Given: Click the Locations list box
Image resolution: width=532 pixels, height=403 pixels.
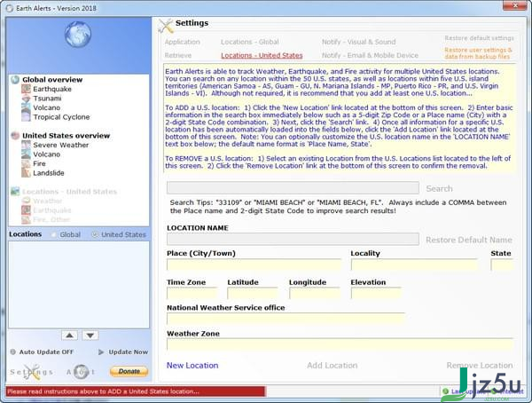Looking at the screenshot, I should [79, 285].
